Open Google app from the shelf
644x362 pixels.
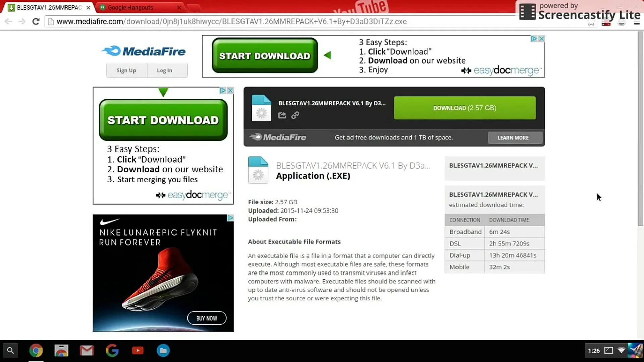tap(112, 351)
